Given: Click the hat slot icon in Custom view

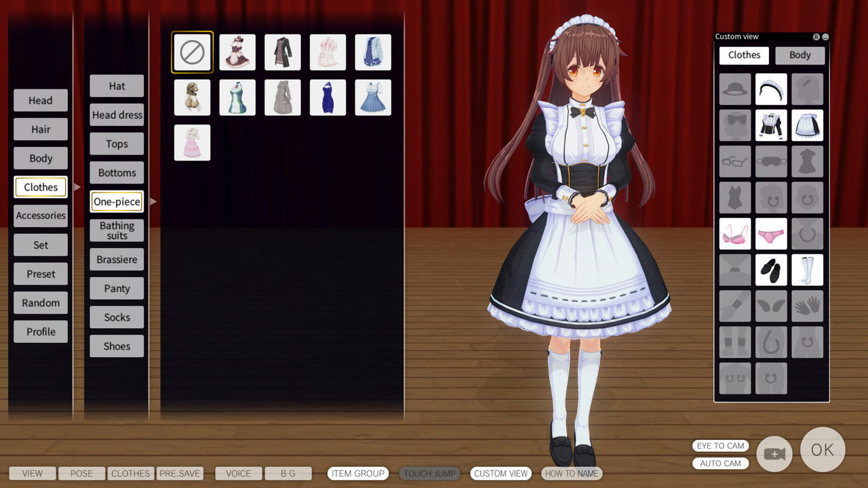Looking at the screenshot, I should 735,89.
